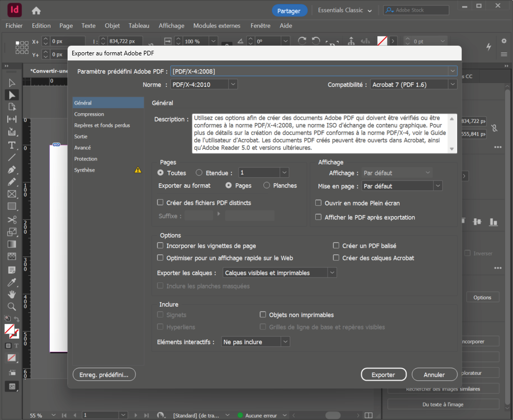
Task: Check Afficher le PDF après exportation
Action: (x=319, y=217)
